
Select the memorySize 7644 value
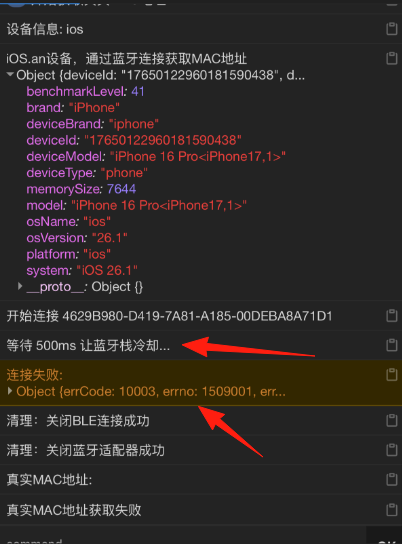click(121, 189)
